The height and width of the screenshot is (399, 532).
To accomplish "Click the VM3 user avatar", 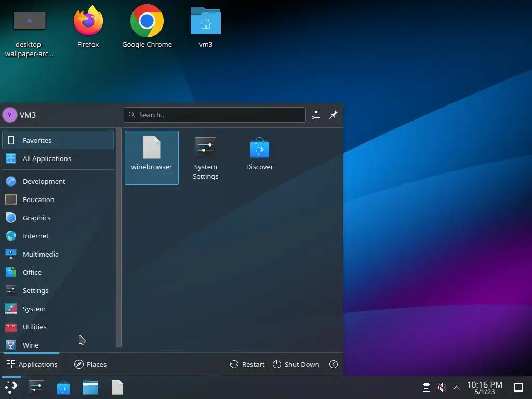I will click(9, 115).
